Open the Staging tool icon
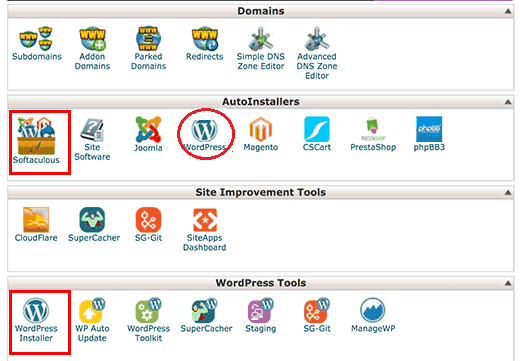The height and width of the screenshot is (361, 520). tap(261, 310)
